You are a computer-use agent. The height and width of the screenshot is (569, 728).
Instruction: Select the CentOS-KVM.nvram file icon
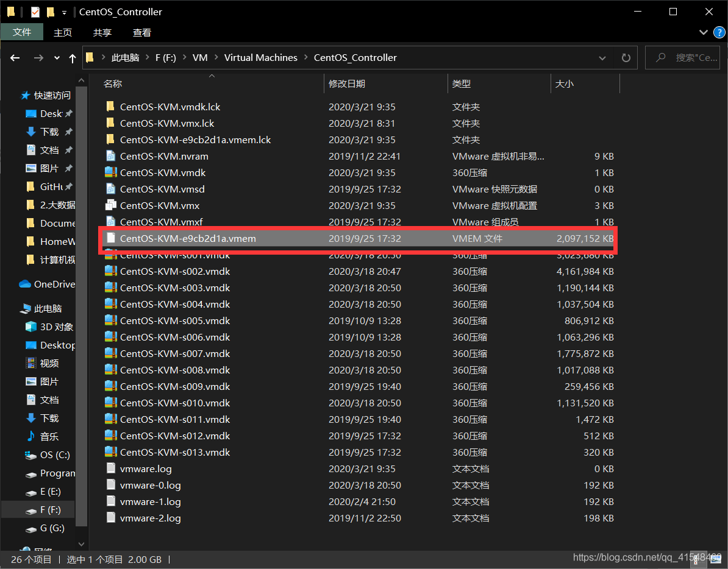click(110, 156)
